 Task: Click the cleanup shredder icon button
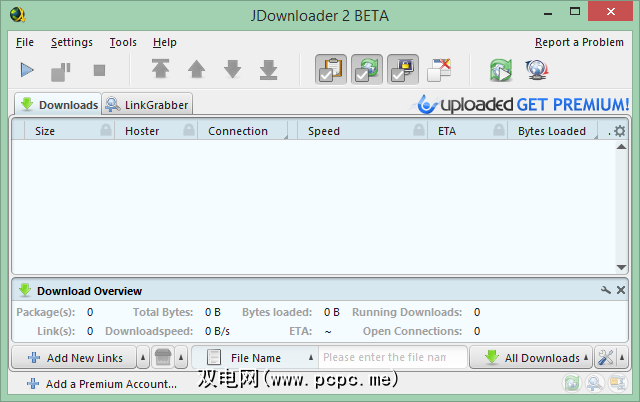point(163,358)
